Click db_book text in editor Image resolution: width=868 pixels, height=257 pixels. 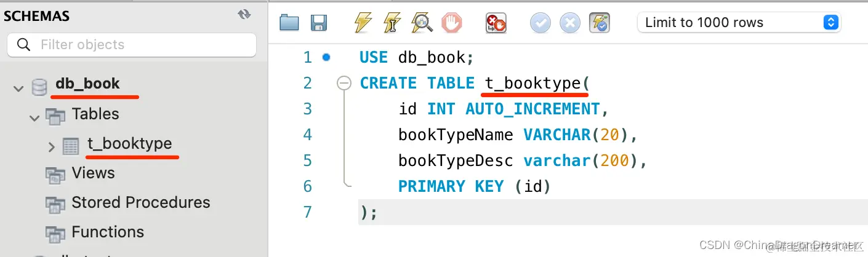pyautogui.click(x=432, y=57)
